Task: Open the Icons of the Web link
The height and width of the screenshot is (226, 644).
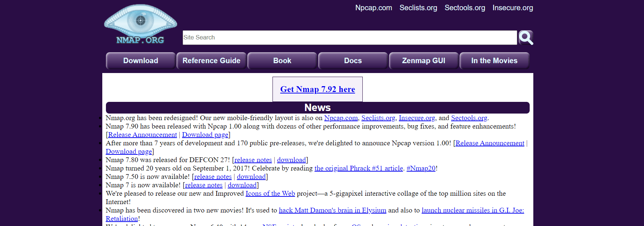Action: click(x=270, y=194)
